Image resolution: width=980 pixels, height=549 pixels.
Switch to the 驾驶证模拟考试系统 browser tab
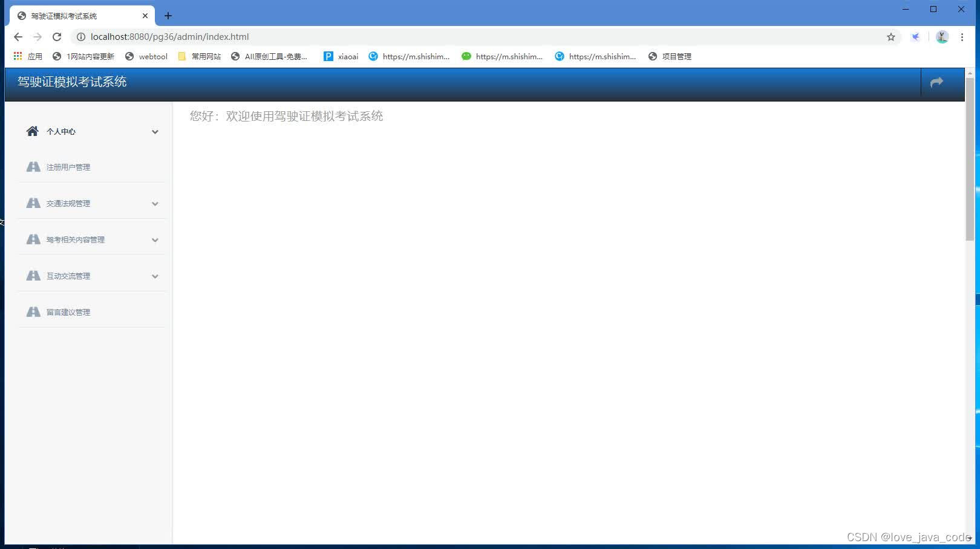point(79,16)
